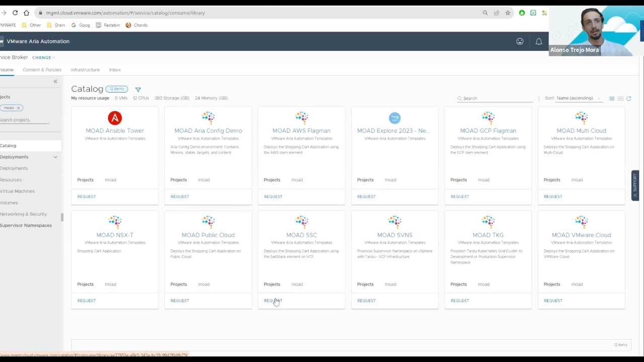
Task: Bookmark this page with the star
Action: coord(508,13)
